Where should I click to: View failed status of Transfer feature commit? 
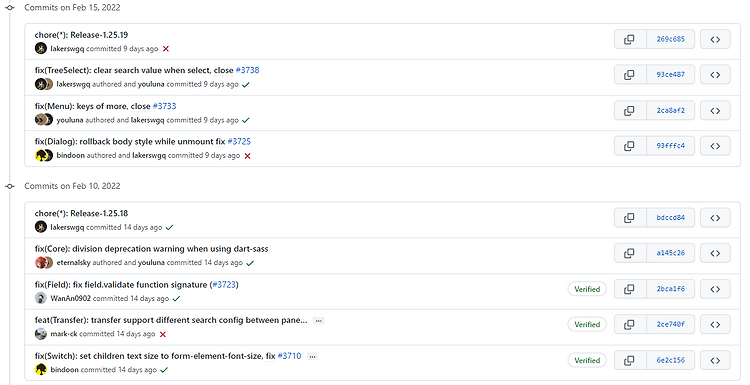tap(163, 334)
